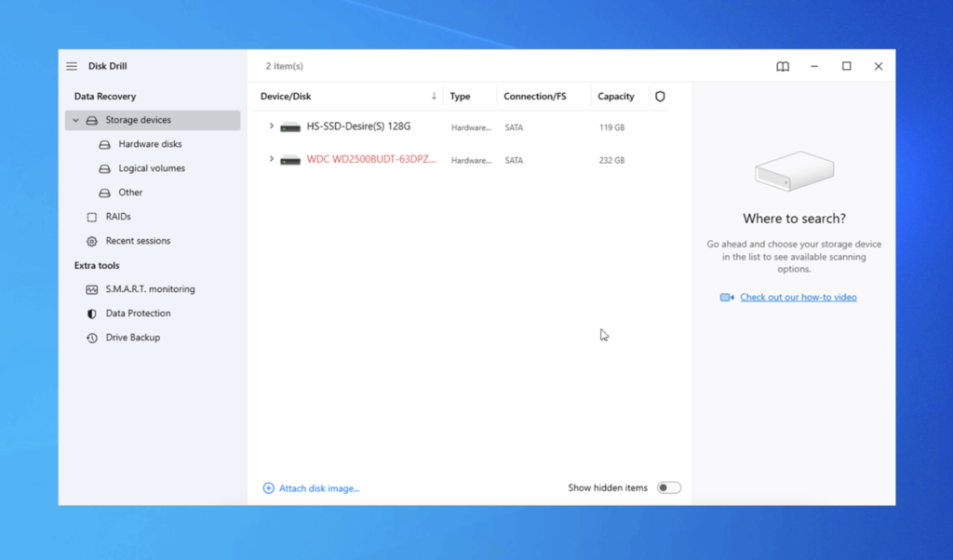Screen dimensions: 953x560
Task: Sort by Device/Disk column header
Action: click(x=286, y=97)
